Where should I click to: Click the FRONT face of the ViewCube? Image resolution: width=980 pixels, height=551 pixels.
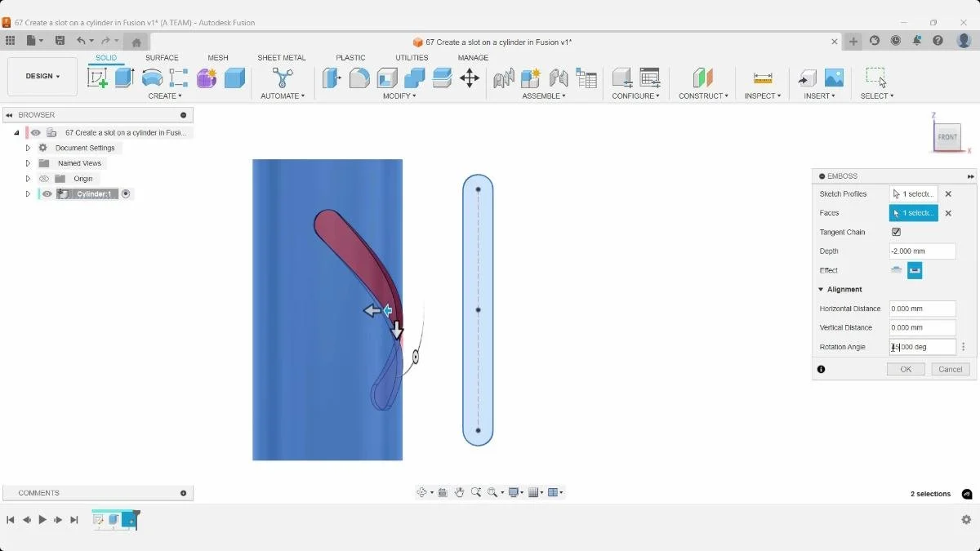click(947, 137)
